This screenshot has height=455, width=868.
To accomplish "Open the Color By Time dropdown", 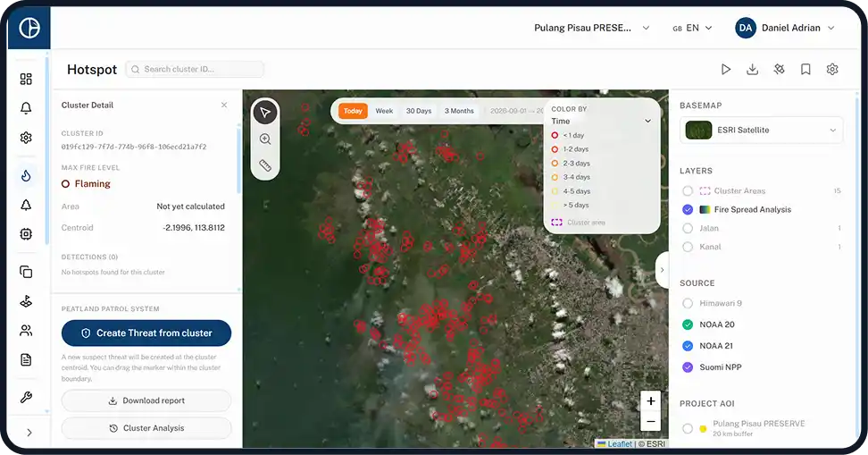I will pos(601,121).
